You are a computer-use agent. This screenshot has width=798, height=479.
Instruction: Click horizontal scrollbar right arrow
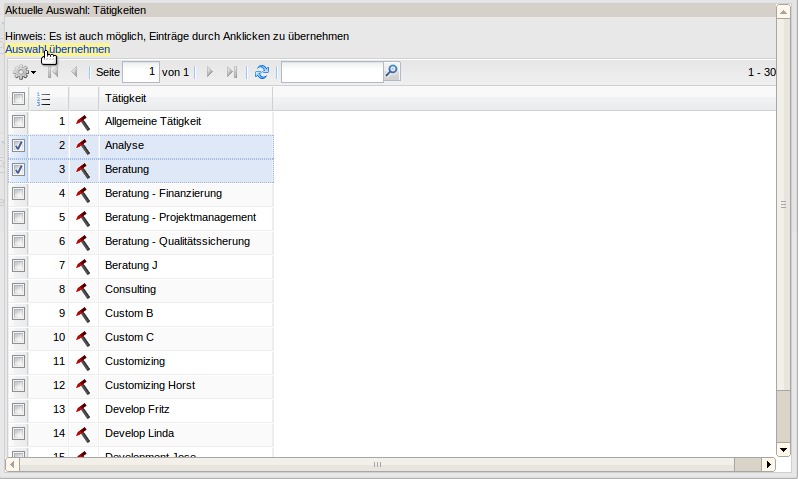(x=769, y=464)
